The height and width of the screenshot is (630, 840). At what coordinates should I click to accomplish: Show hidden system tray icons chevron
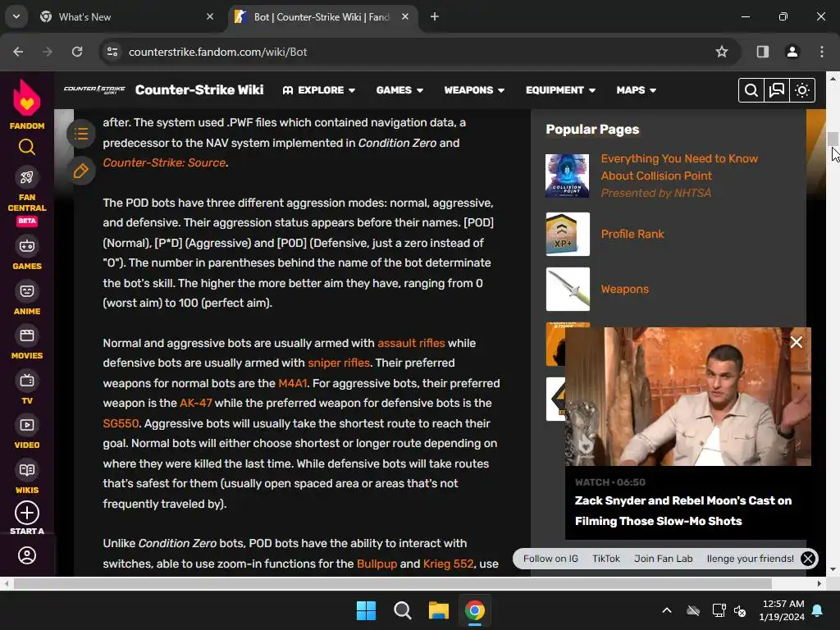tap(666, 610)
